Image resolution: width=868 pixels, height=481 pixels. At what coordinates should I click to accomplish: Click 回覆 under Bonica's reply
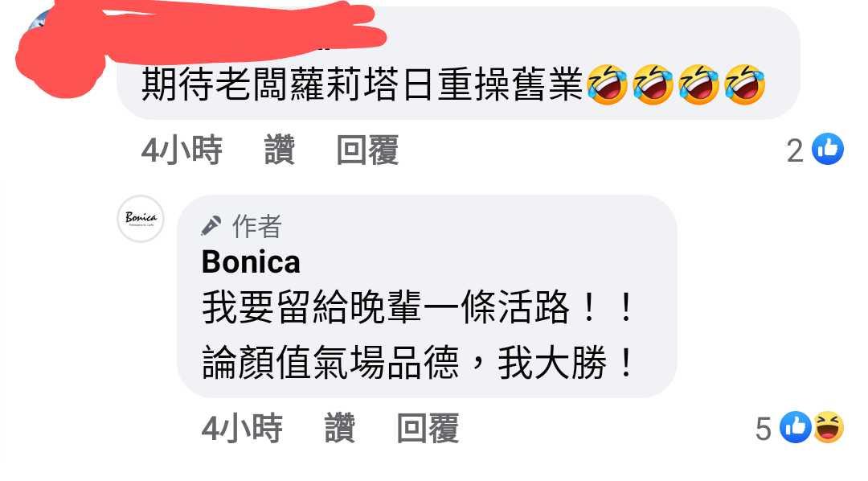428,428
